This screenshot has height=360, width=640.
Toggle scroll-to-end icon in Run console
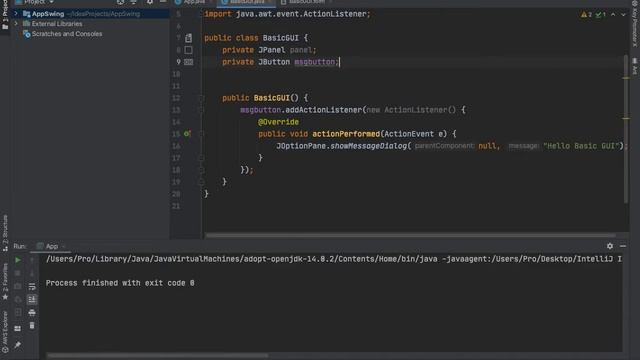[x=32, y=300]
